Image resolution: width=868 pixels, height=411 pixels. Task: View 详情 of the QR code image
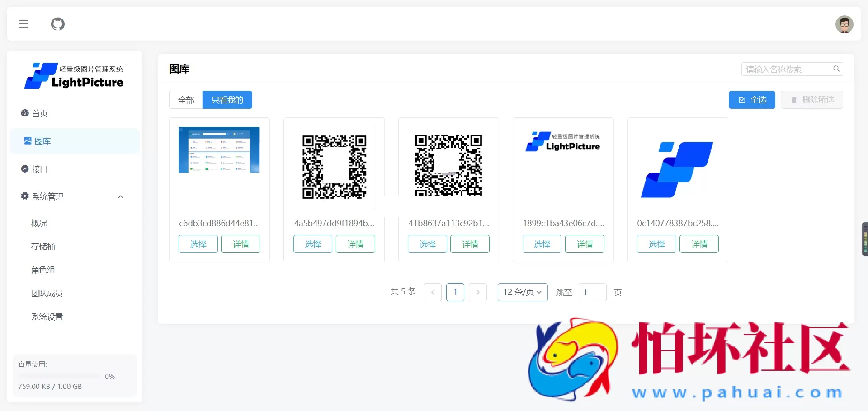(355, 244)
